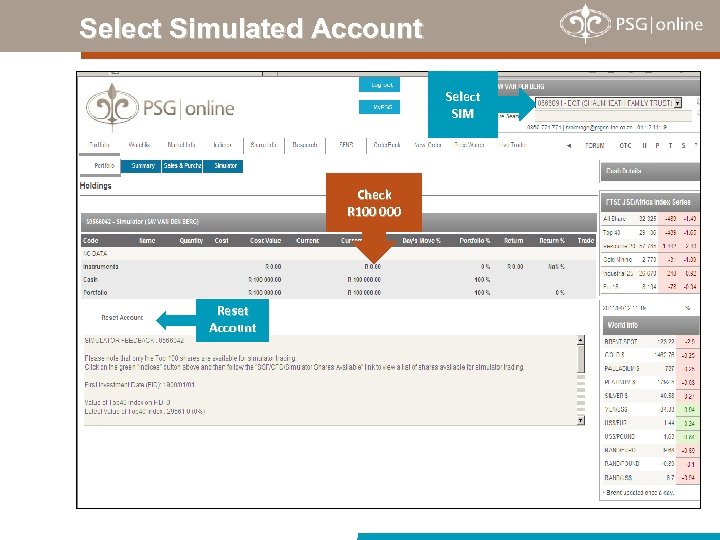Click the All Share index row
The height and width of the screenshot is (540, 720).
pyautogui.click(x=650, y=219)
